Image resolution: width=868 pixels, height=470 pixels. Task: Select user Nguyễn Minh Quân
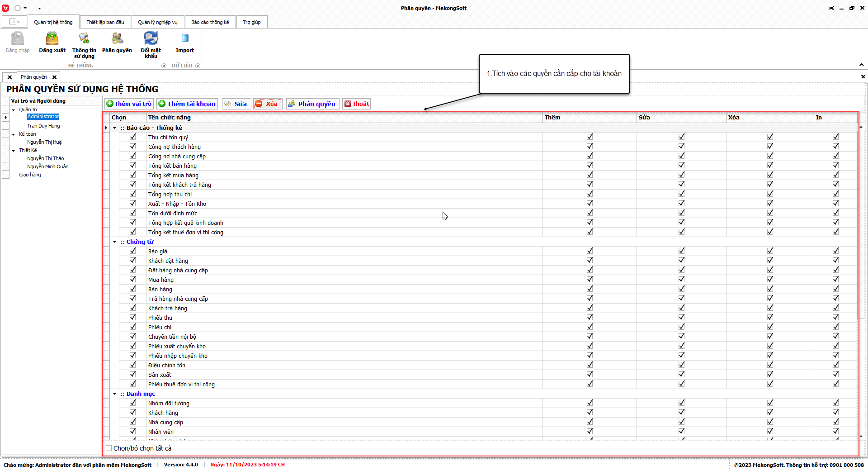48,167
